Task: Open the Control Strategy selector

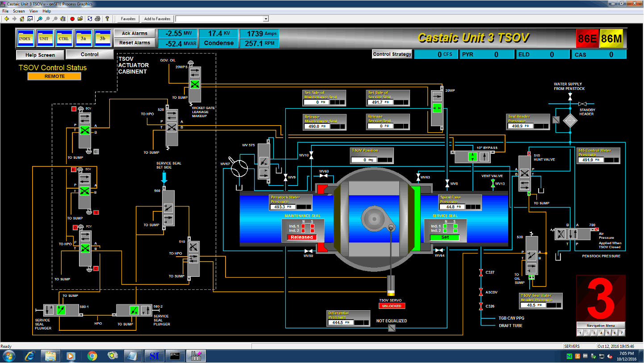Action: click(392, 54)
